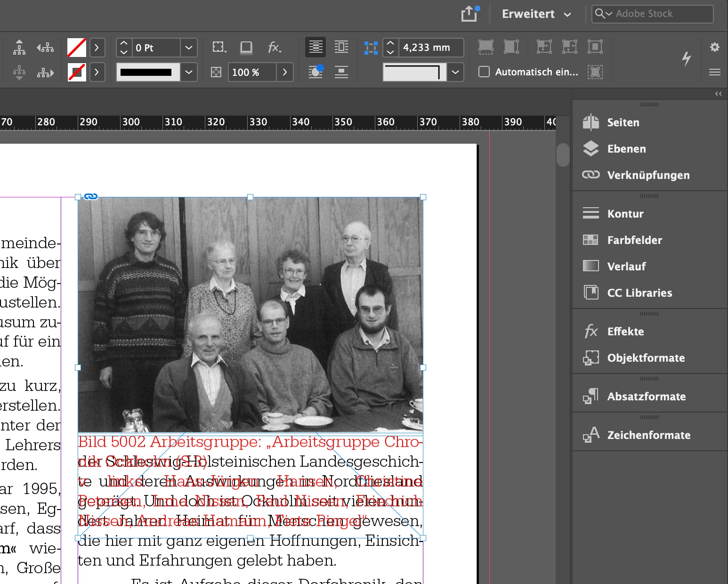This screenshot has height=584, width=728.
Task: Collapse panels with double-arrow icon
Action: [x=719, y=94]
